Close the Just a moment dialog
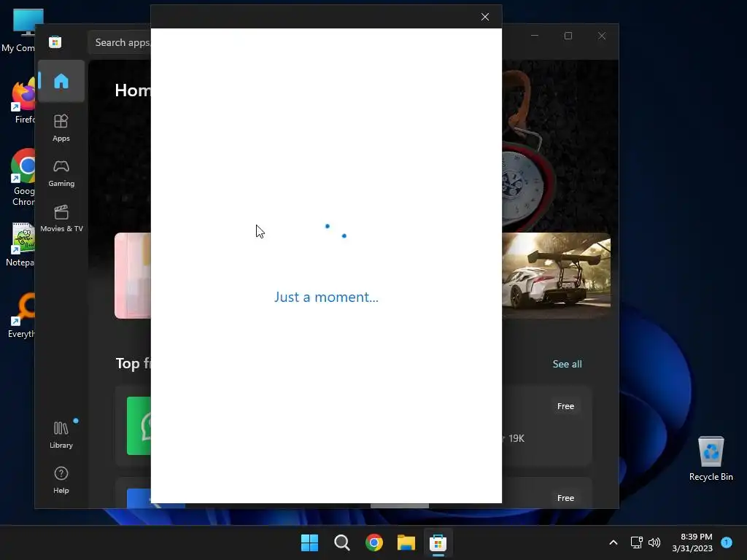This screenshot has width=747, height=560. 485,17
